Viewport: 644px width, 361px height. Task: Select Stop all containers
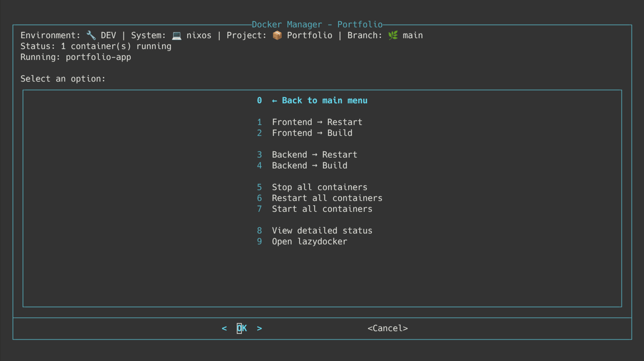(319, 187)
